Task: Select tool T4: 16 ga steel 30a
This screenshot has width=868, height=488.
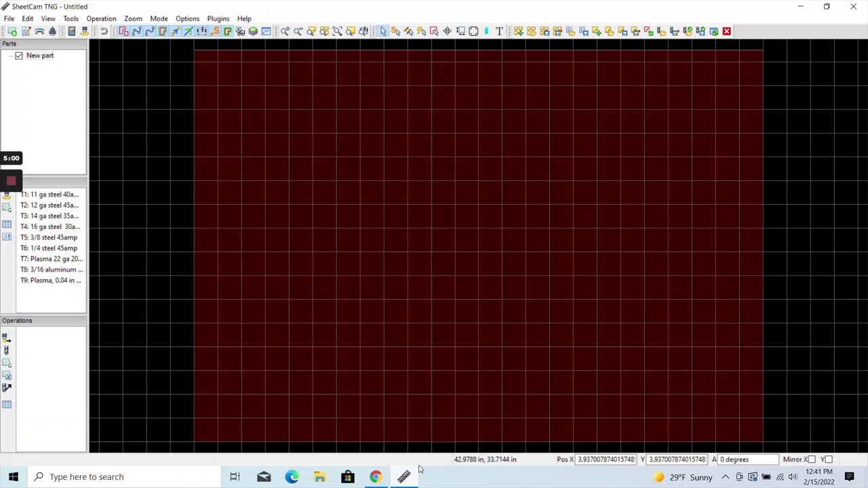Action: coord(50,227)
